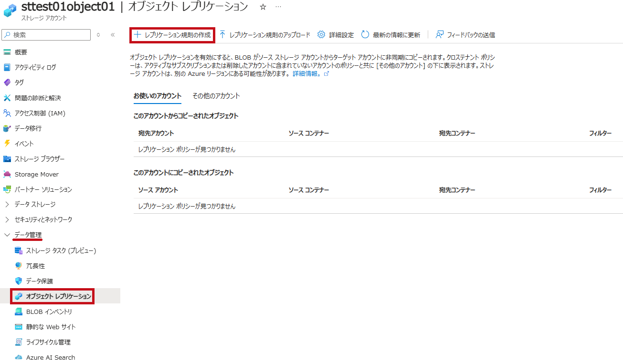The width and height of the screenshot is (623, 364).
Task: Follow the 詳細情報 link
Action: coord(311,74)
